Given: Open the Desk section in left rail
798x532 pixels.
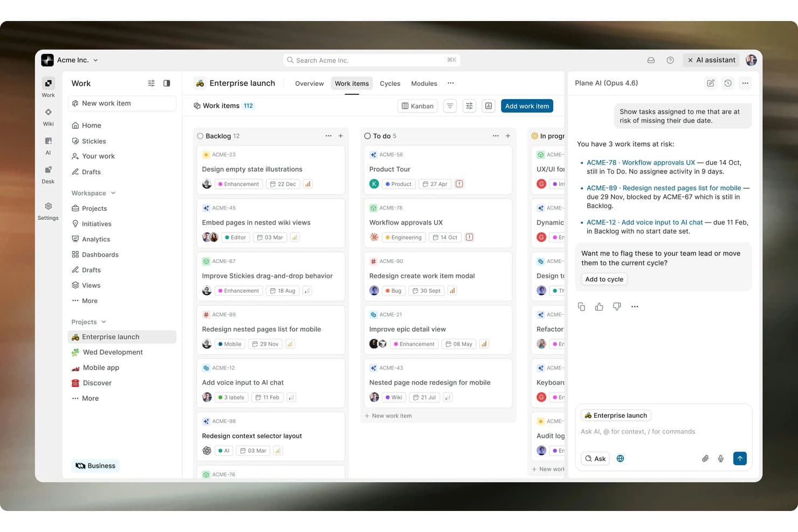Looking at the screenshot, I should 49,174.
